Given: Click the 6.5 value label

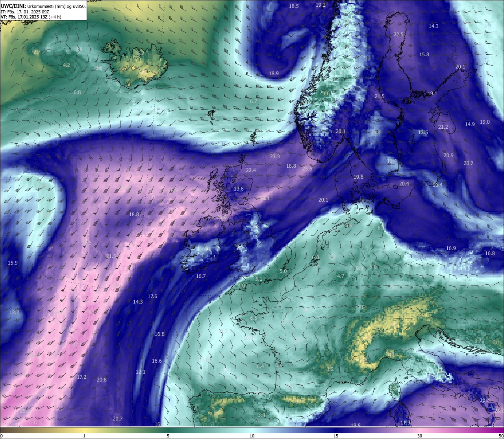Looking at the screenshot, I should point(254,318).
